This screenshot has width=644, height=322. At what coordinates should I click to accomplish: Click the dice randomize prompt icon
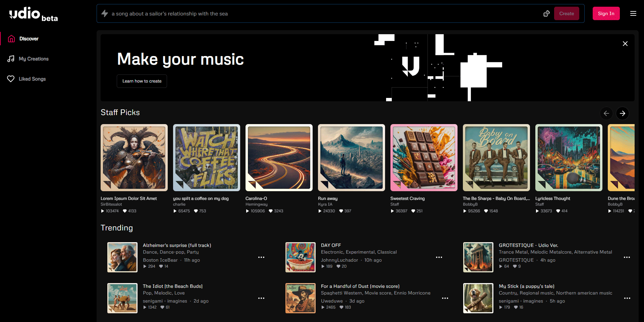tap(546, 13)
